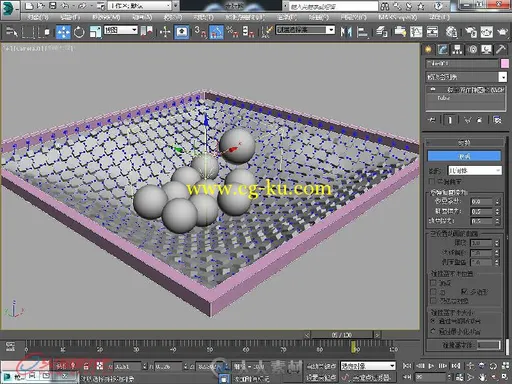Click the title bar search input field
The width and height of the screenshot is (512, 384).
[333, 6]
